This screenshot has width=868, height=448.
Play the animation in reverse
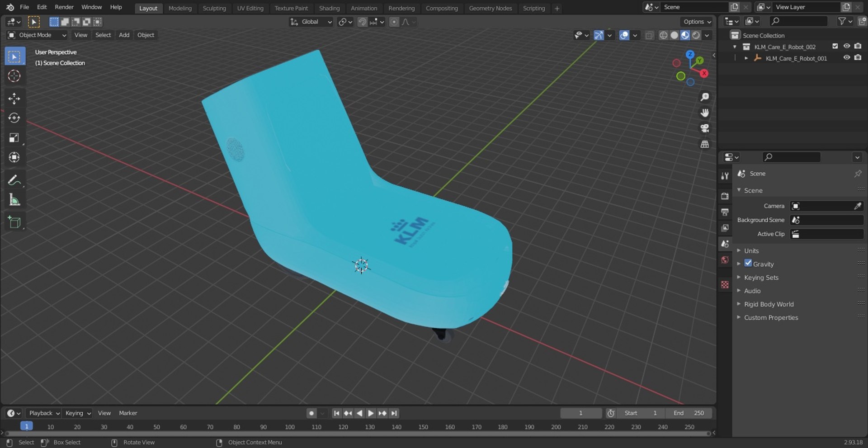pyautogui.click(x=359, y=413)
